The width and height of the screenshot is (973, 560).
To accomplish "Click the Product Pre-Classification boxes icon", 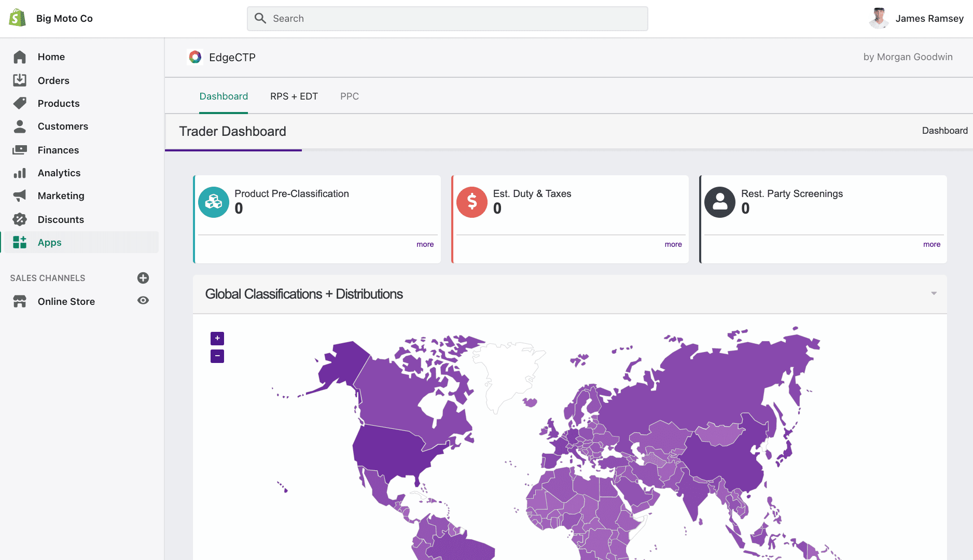I will pos(214,202).
